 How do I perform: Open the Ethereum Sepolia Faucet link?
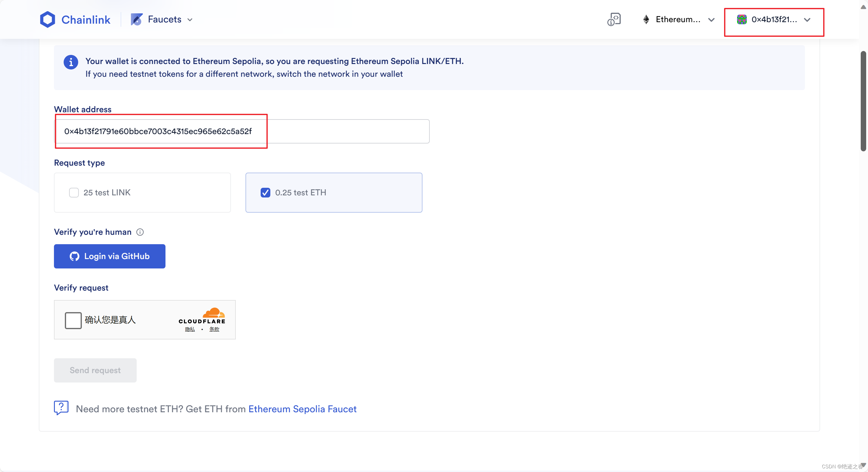coord(302,409)
